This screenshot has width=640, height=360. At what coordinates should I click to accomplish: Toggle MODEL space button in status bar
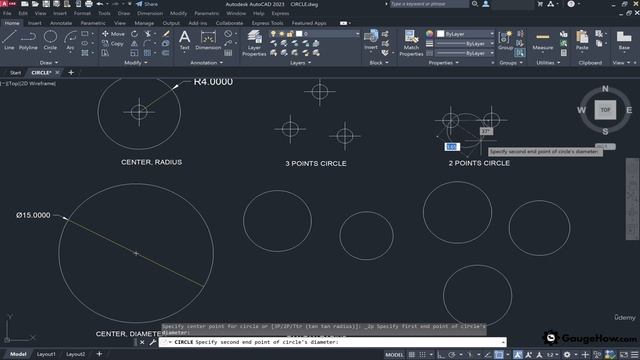[x=394, y=355]
